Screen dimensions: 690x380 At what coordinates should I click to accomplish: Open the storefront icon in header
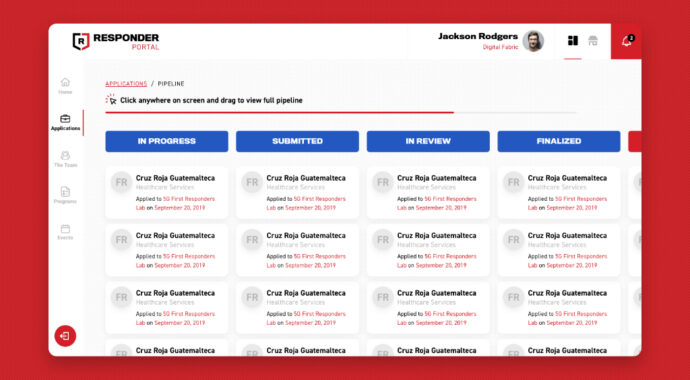593,41
